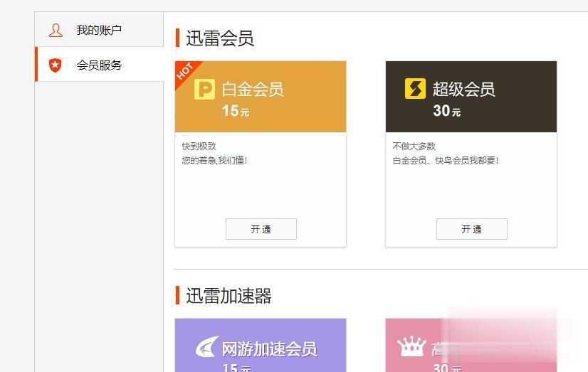Viewport: 588px width, 372px height.
Task: Click the 您的着急,我们懂! text
Action: click(214, 161)
